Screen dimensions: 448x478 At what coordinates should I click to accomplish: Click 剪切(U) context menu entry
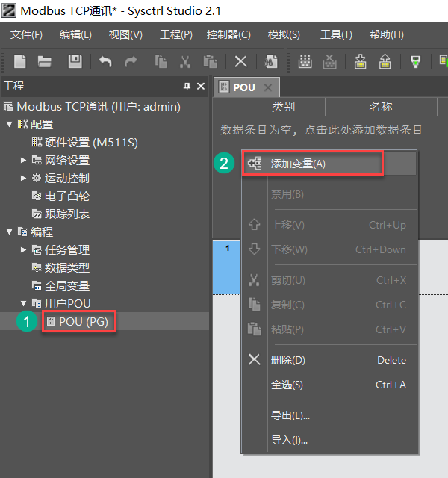tap(329, 280)
